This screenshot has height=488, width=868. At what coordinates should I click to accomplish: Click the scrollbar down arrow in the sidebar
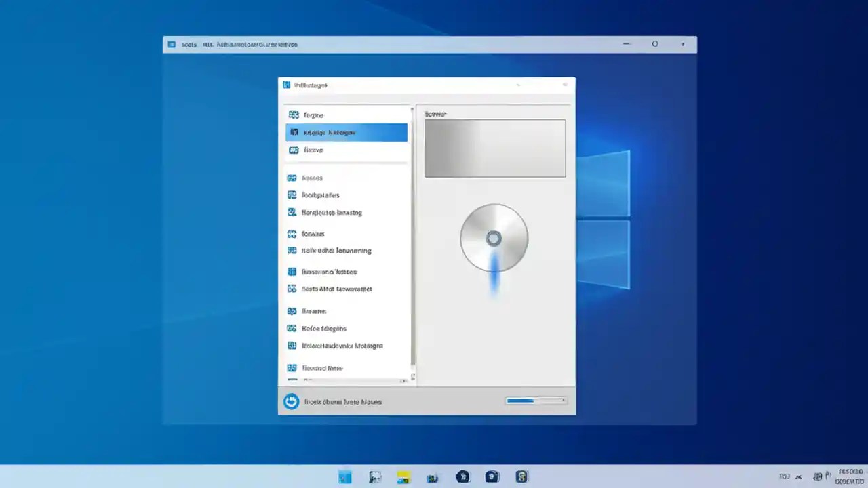pos(412,376)
